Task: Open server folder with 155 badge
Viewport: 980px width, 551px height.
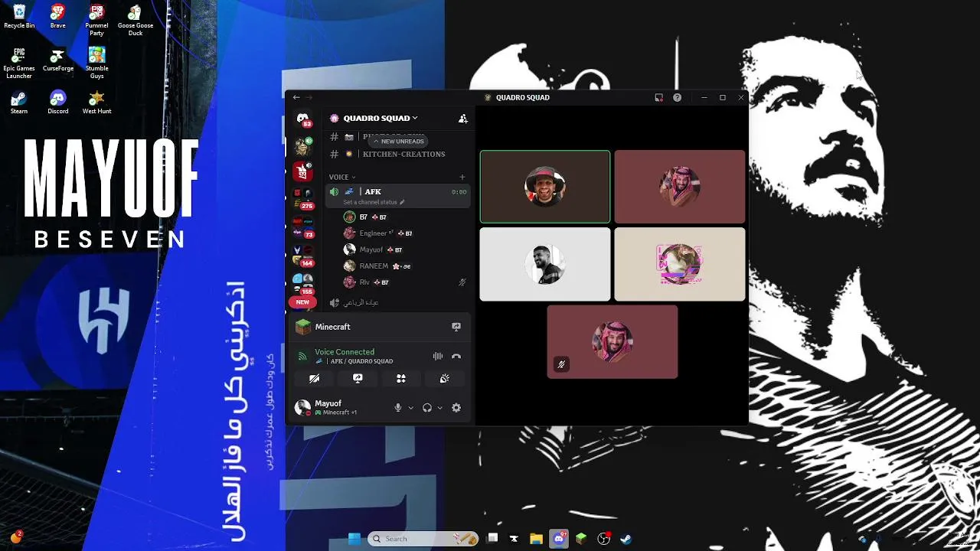Action: click(x=302, y=283)
